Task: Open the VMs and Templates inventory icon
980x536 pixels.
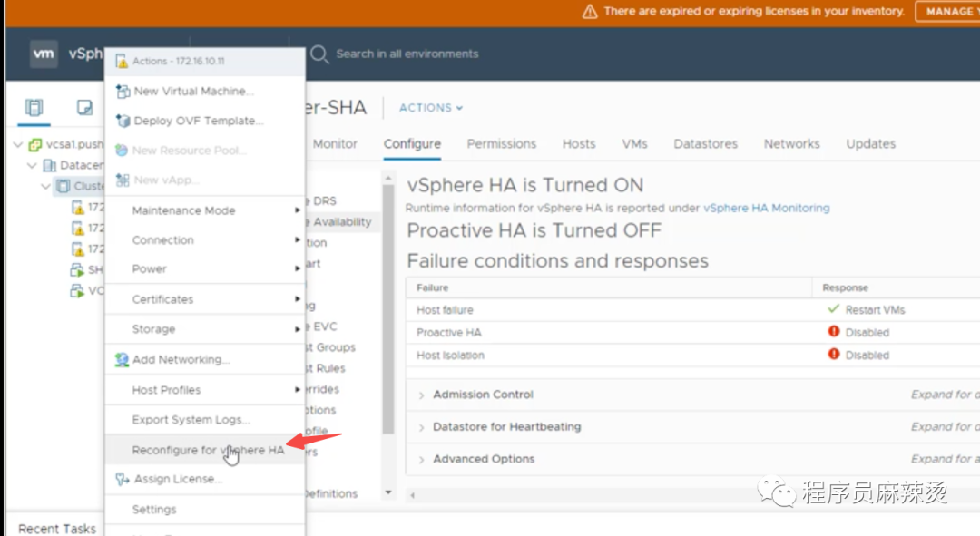Action: [x=84, y=108]
